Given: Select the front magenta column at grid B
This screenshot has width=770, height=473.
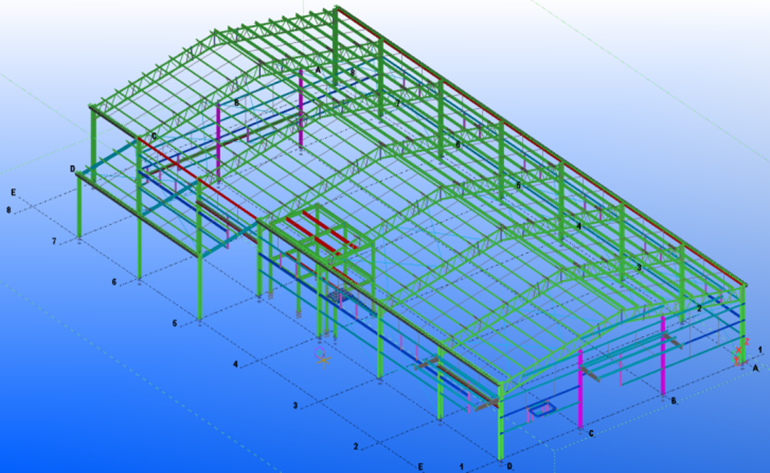Looking at the screenshot, I should coord(662,355).
